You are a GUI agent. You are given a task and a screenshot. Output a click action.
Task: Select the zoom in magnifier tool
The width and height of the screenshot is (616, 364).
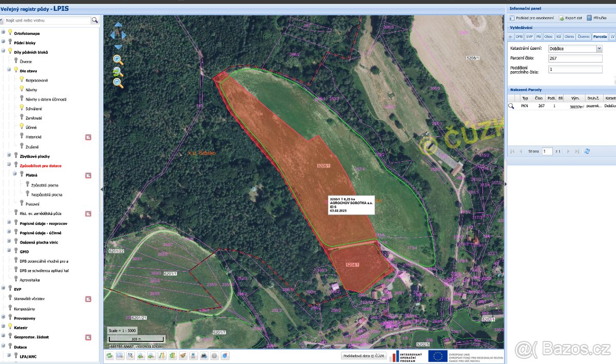(117, 60)
